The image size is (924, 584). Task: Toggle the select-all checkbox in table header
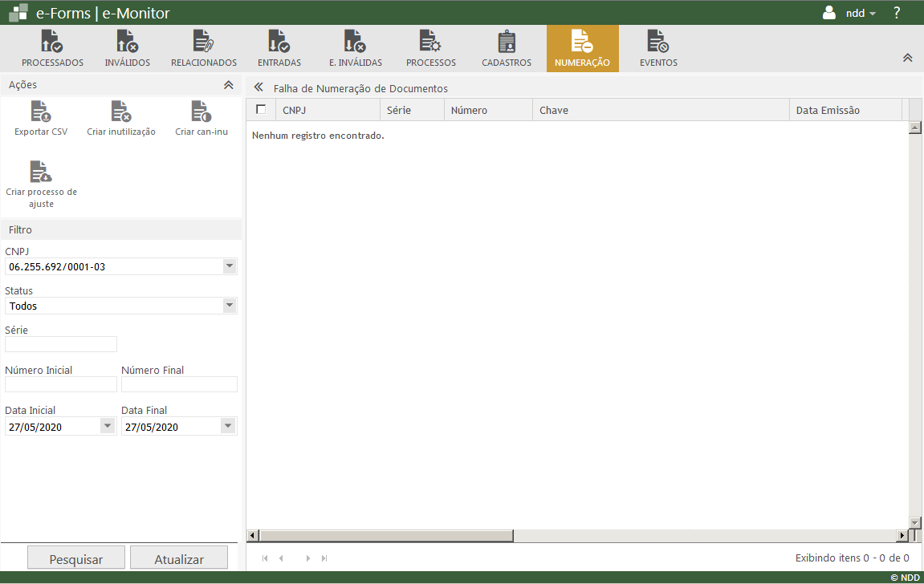click(260, 110)
